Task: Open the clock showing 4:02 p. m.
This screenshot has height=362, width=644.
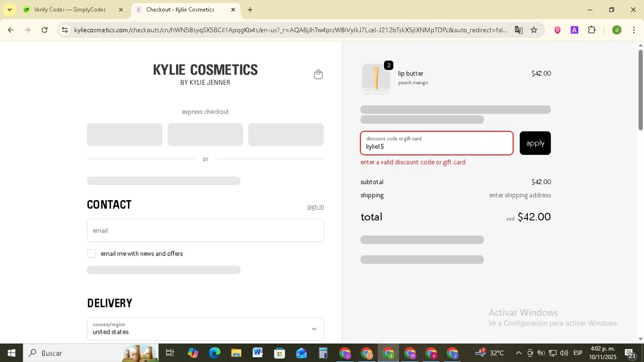Action: 603,353
